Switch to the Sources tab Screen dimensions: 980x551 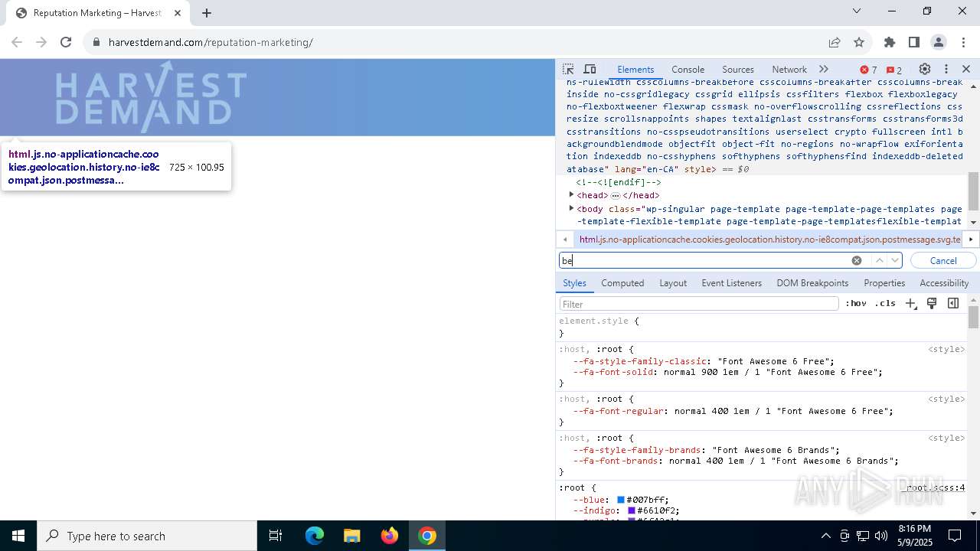pyautogui.click(x=738, y=69)
